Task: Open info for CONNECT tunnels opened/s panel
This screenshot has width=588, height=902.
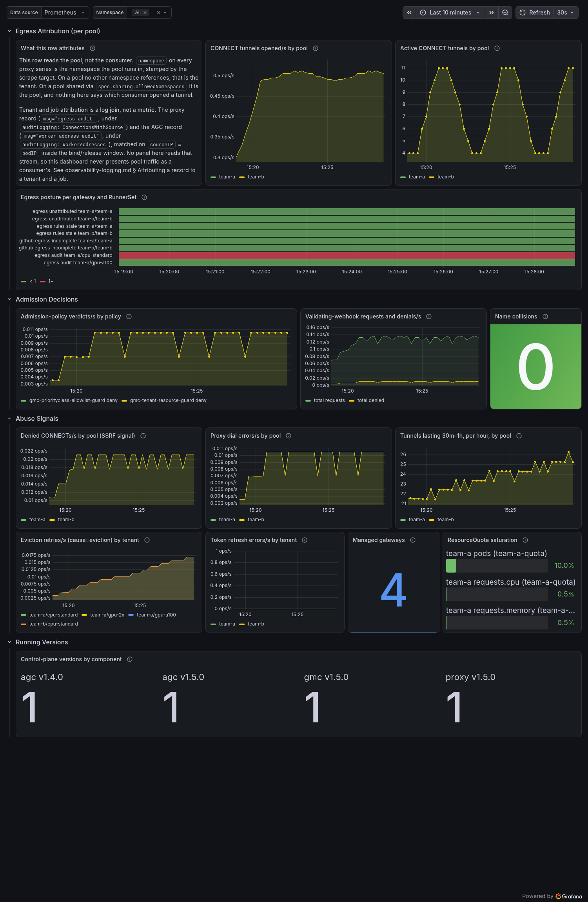Action: (316, 48)
